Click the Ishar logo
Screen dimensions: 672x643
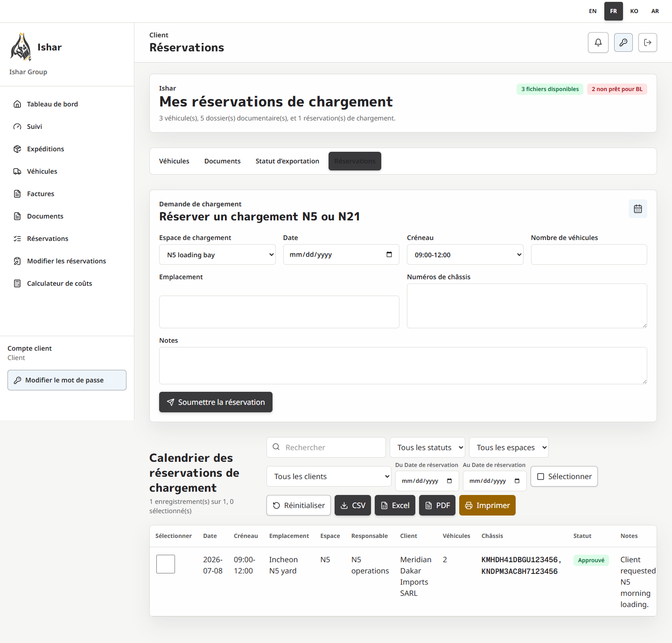pyautogui.click(x=21, y=47)
